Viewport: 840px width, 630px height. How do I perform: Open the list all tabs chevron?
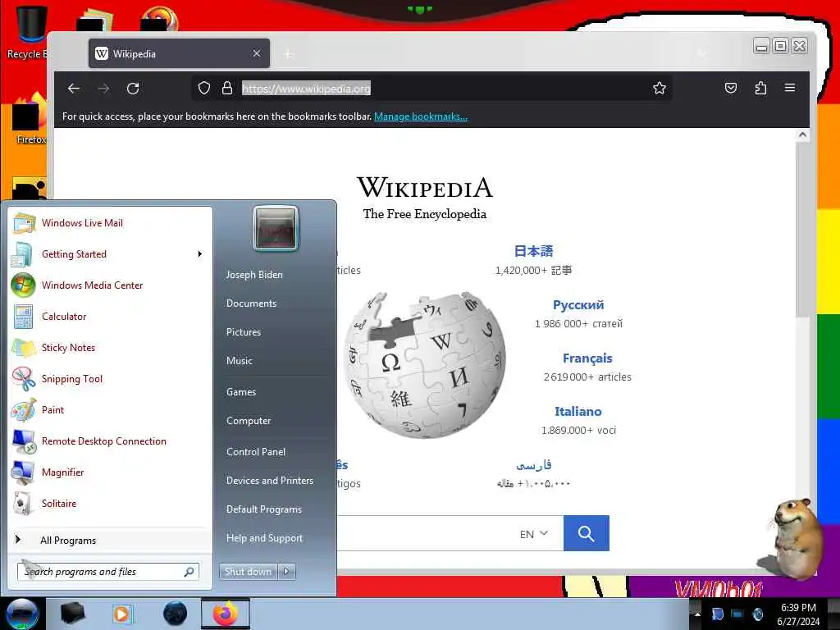pyautogui.click(x=703, y=53)
